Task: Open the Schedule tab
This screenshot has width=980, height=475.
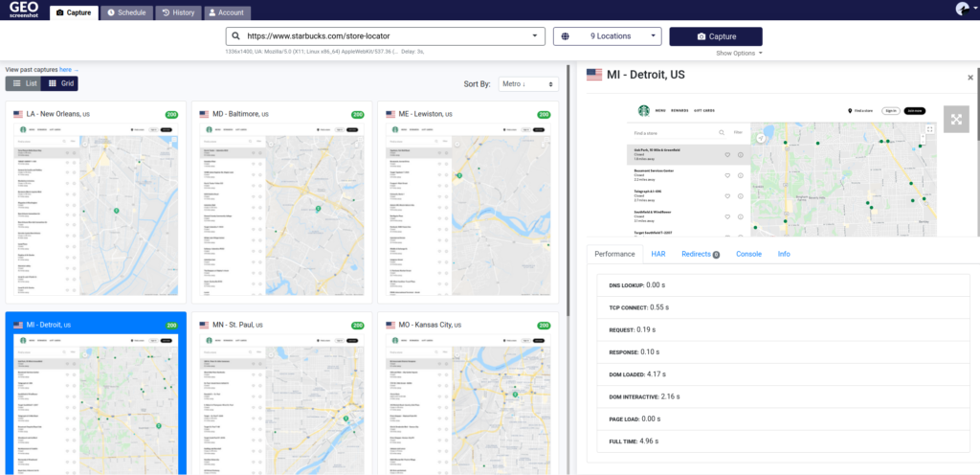Action: pos(127,12)
